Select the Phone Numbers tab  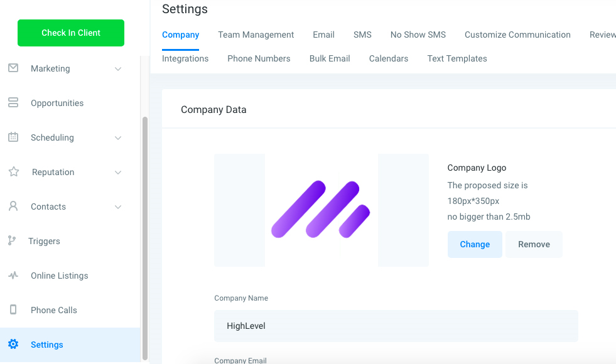pyautogui.click(x=259, y=58)
